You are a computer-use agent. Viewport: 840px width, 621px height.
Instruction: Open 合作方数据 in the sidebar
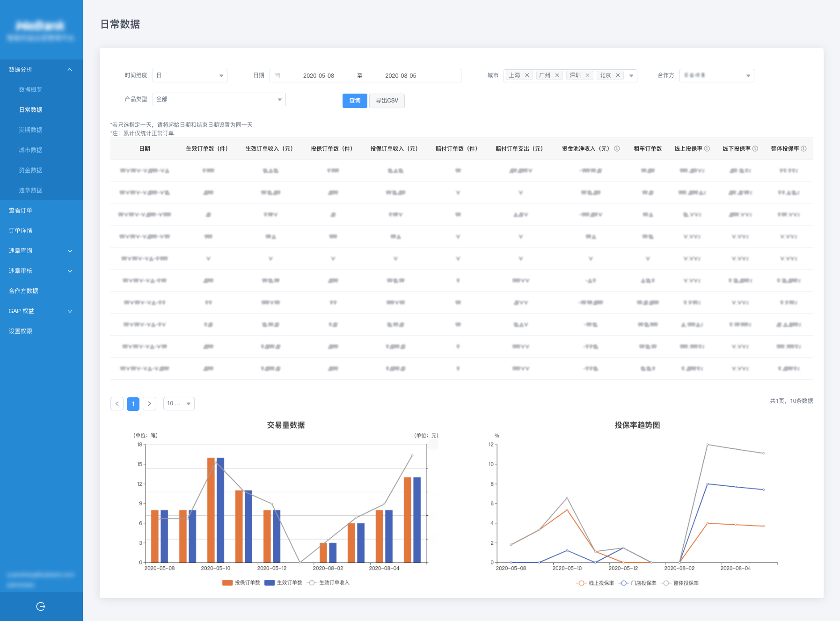[23, 291]
